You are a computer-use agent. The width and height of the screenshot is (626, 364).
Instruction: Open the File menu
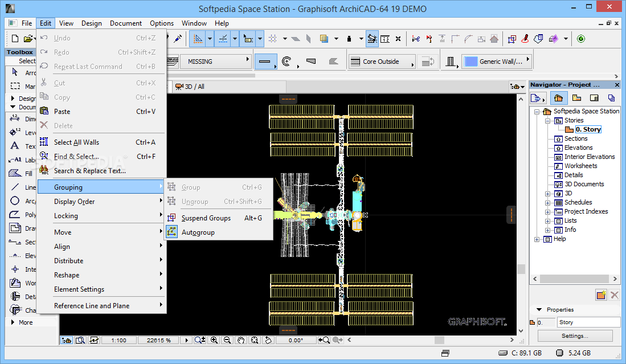pyautogui.click(x=27, y=23)
